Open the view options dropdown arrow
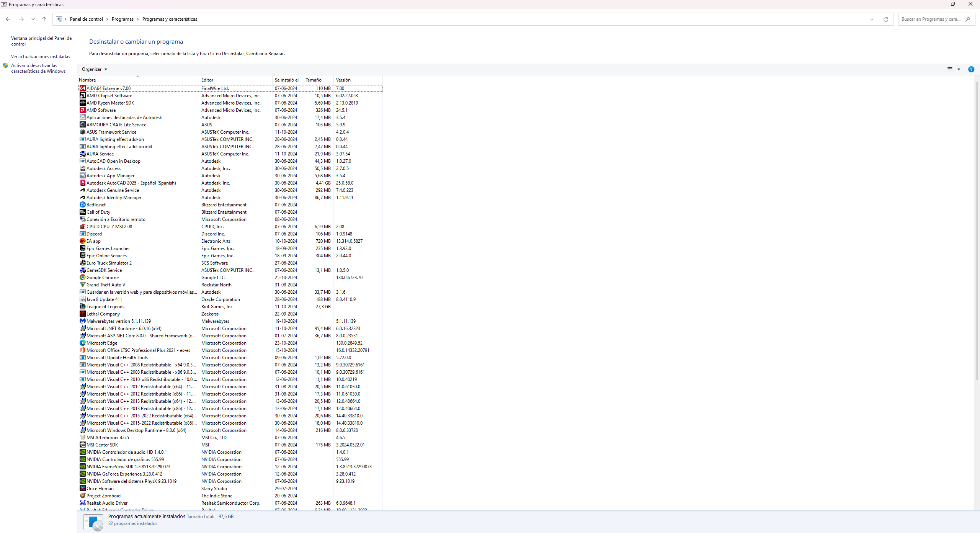This screenshot has width=980, height=533. tap(959, 69)
